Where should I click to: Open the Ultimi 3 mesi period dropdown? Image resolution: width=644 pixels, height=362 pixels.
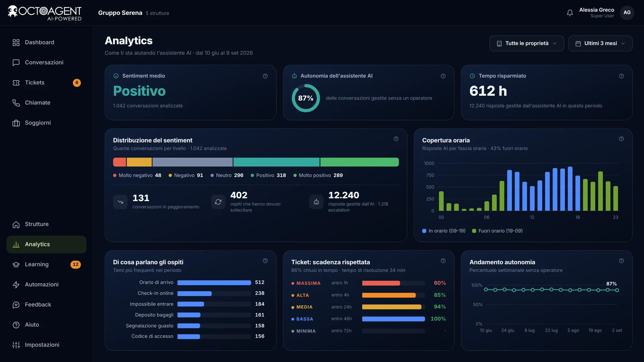coord(600,43)
